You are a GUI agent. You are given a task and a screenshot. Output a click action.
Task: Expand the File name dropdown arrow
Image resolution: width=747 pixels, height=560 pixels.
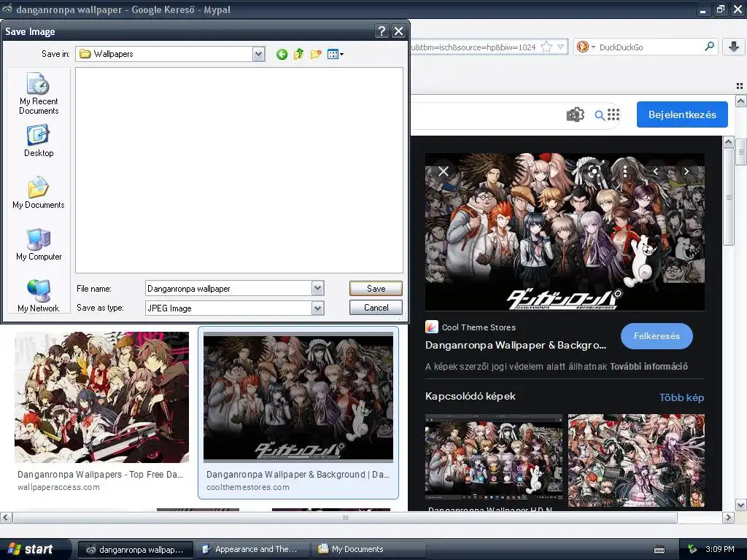point(318,288)
